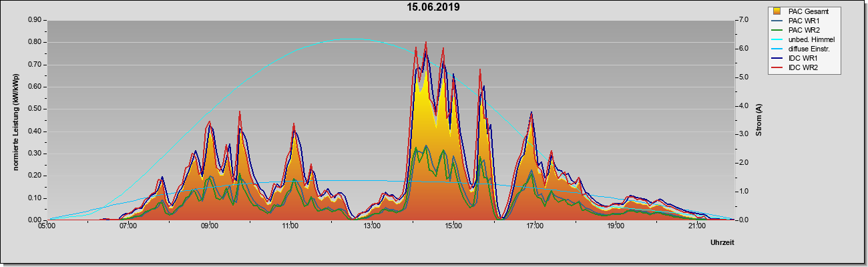Click the 05:00 time axis label

(47, 226)
